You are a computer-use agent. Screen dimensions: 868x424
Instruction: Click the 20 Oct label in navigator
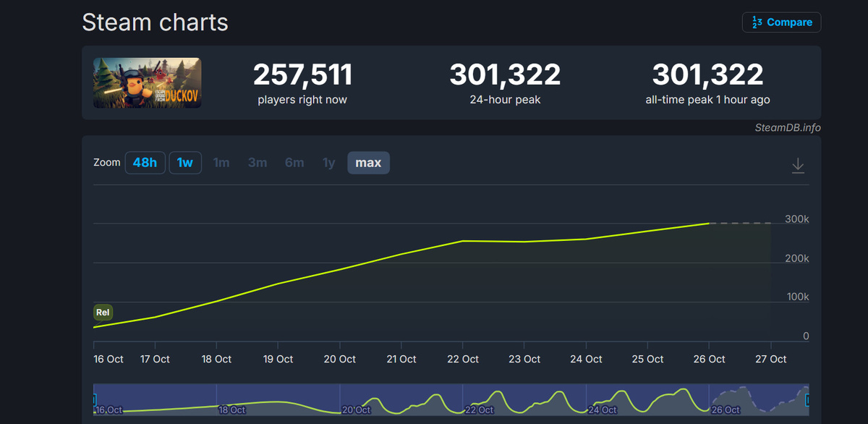(357, 410)
